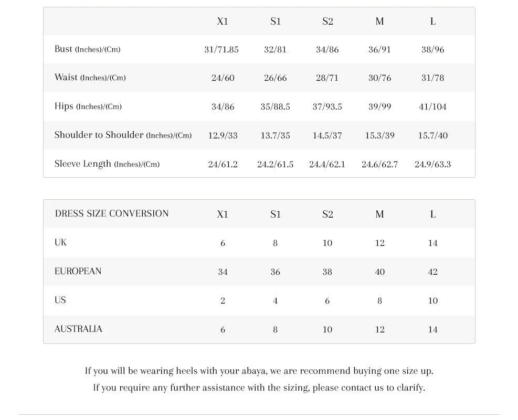The image size is (518, 420).
Task: Click the UK row label
Action: [x=61, y=243]
